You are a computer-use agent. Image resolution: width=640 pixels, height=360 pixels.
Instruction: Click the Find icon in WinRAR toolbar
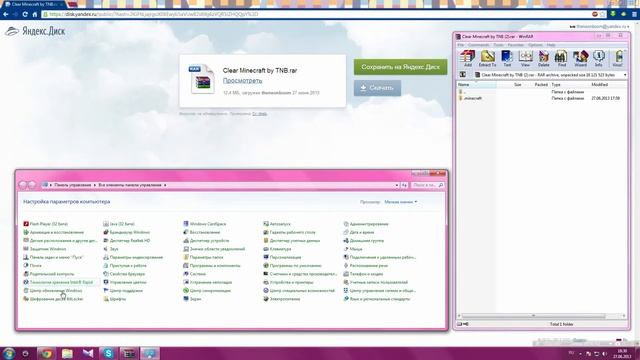[x=562, y=58]
